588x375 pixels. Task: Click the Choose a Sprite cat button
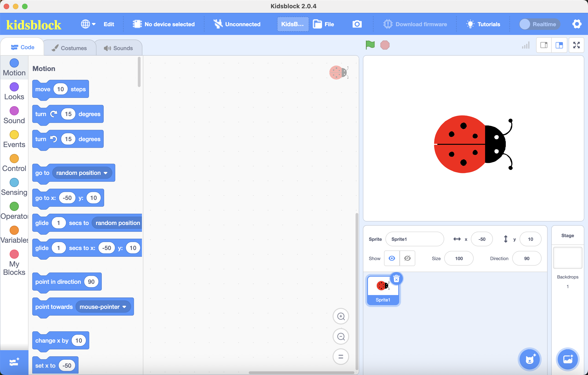pyautogui.click(x=529, y=359)
